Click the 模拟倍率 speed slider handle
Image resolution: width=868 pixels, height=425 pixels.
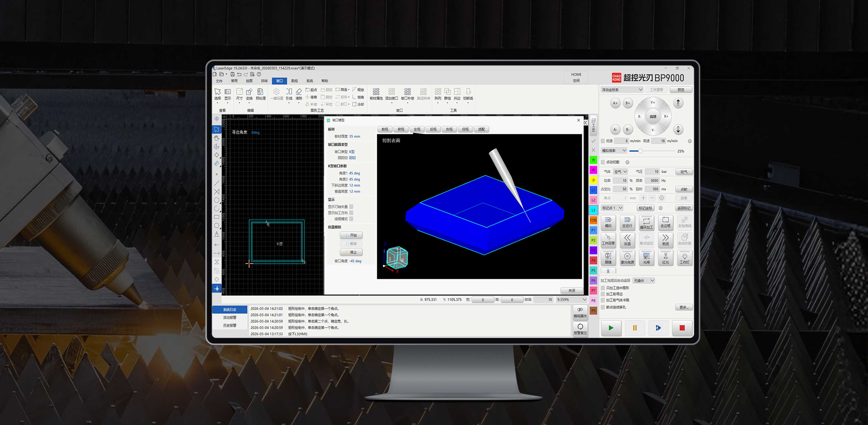click(640, 151)
